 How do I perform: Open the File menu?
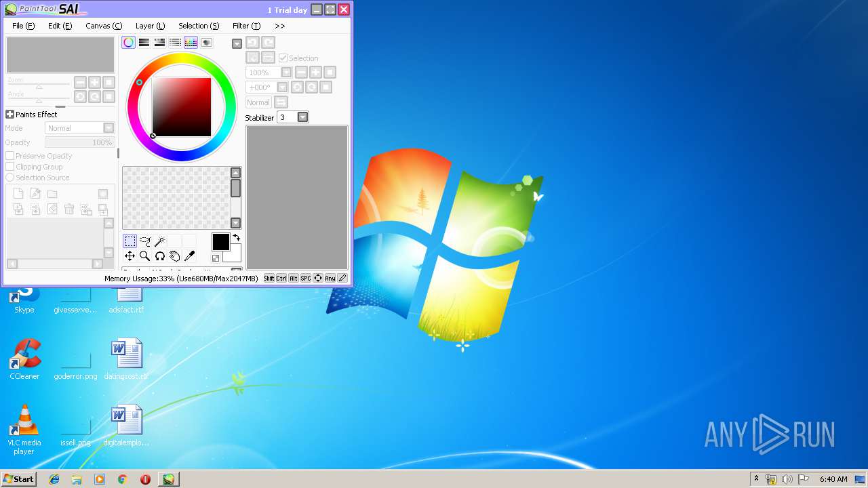coord(24,26)
